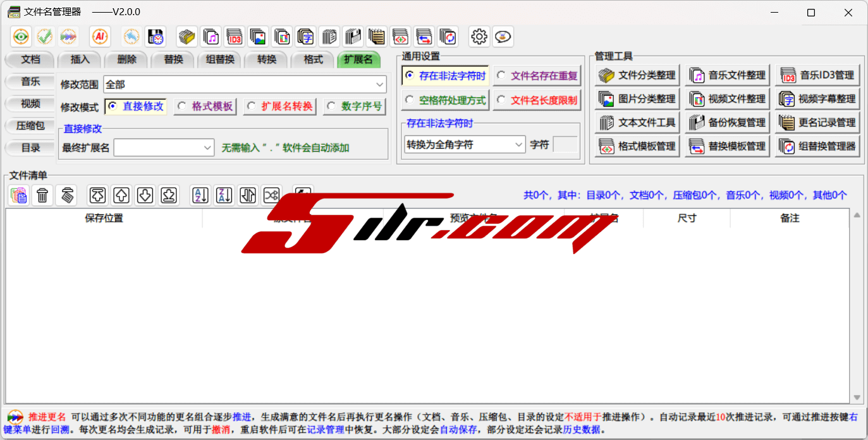The height and width of the screenshot is (440, 868).
Task: Open the 最终扩展名 combo box
Action: [208, 148]
